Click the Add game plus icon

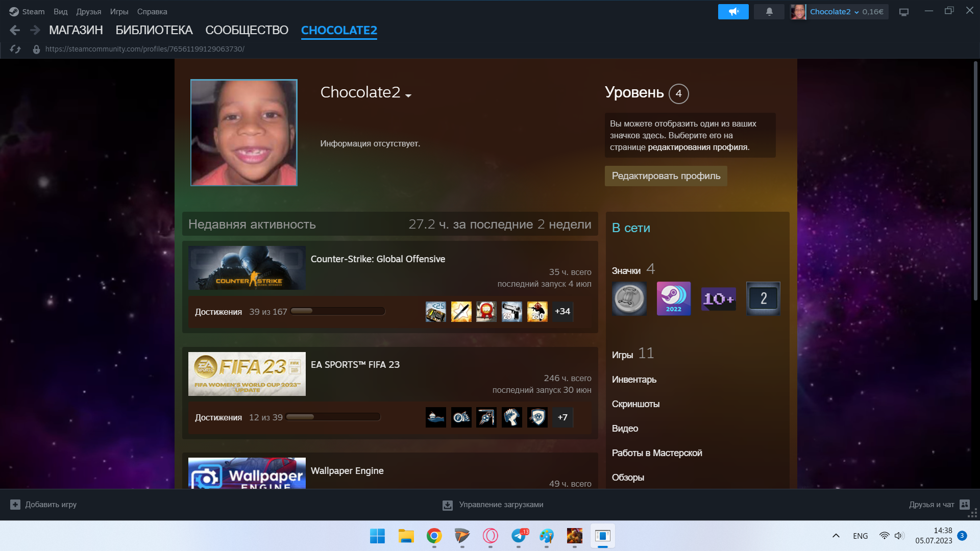tap(15, 505)
